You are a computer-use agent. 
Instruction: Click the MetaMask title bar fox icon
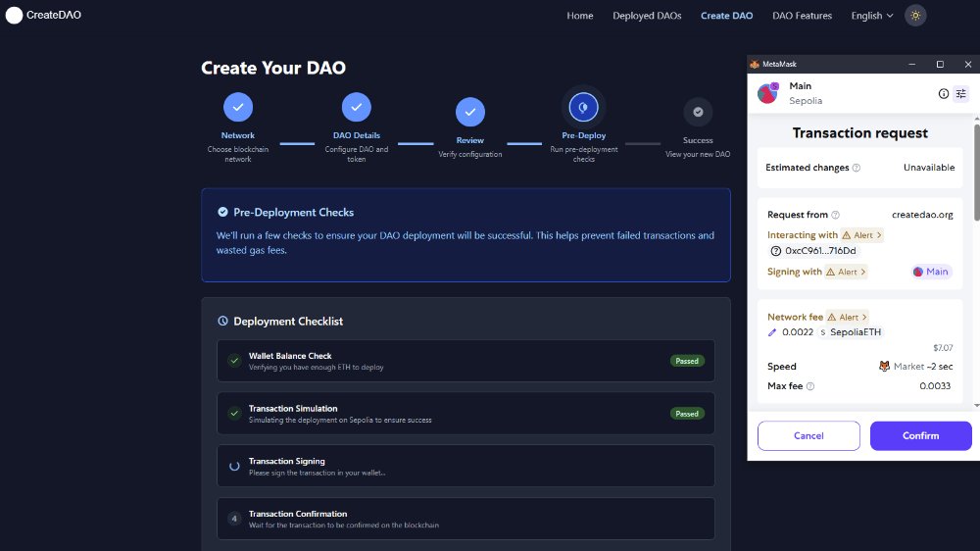[x=755, y=64]
